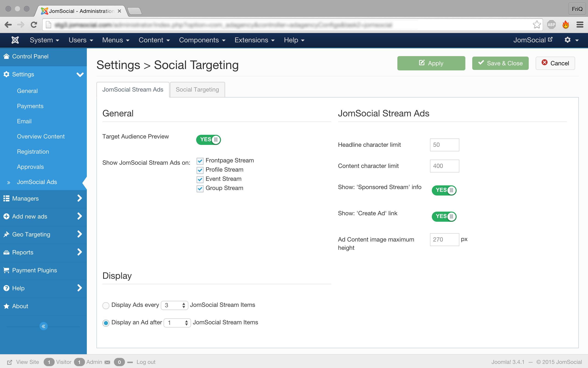Expand the Reports chevron
The image size is (588, 368).
[79, 252]
